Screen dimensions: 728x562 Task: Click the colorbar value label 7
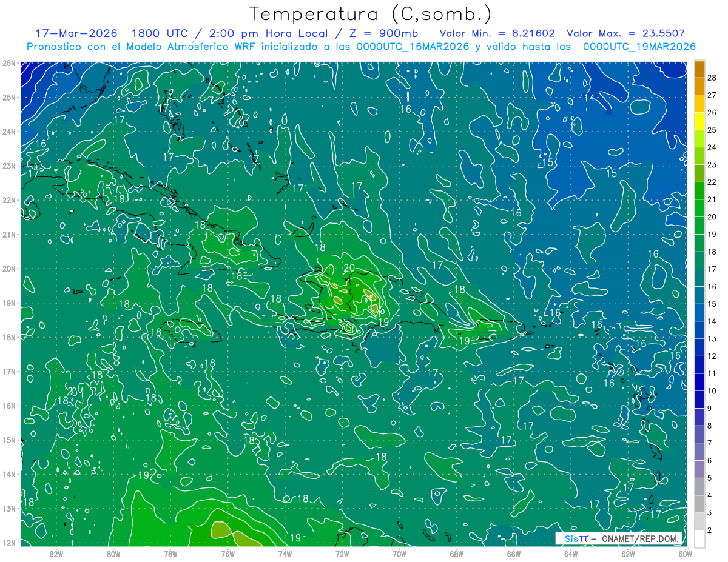(x=710, y=443)
